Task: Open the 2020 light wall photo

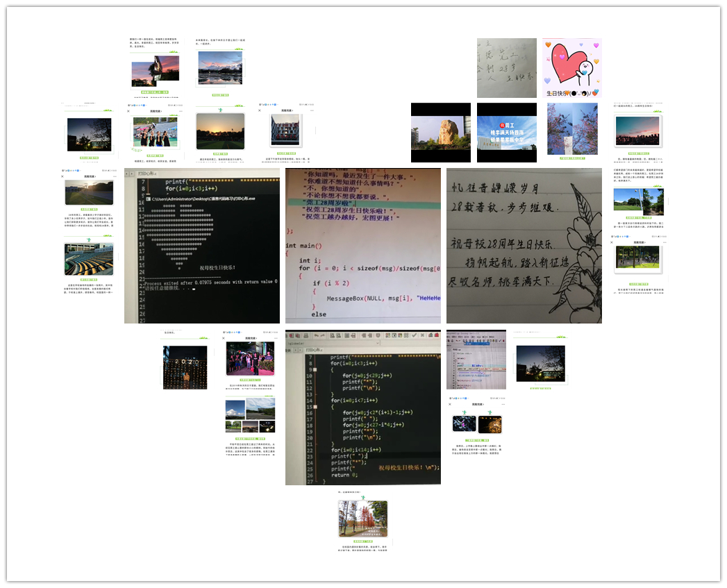Action: click(x=185, y=367)
